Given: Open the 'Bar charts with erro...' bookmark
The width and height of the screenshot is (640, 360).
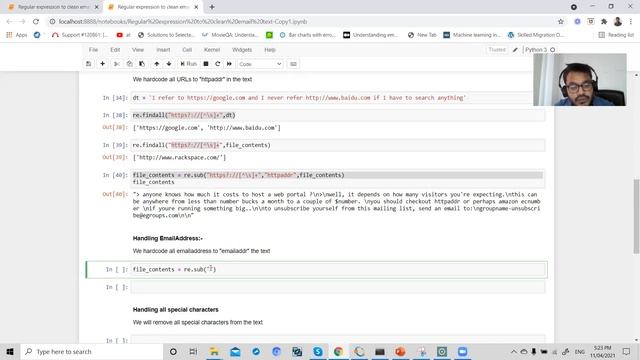Looking at the screenshot, I should click(308, 35).
